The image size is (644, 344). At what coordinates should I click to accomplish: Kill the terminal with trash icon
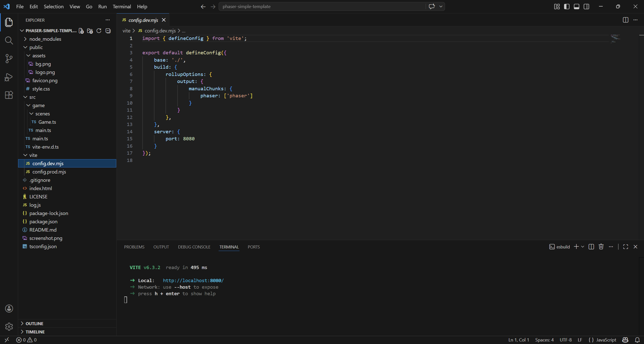pyautogui.click(x=601, y=247)
